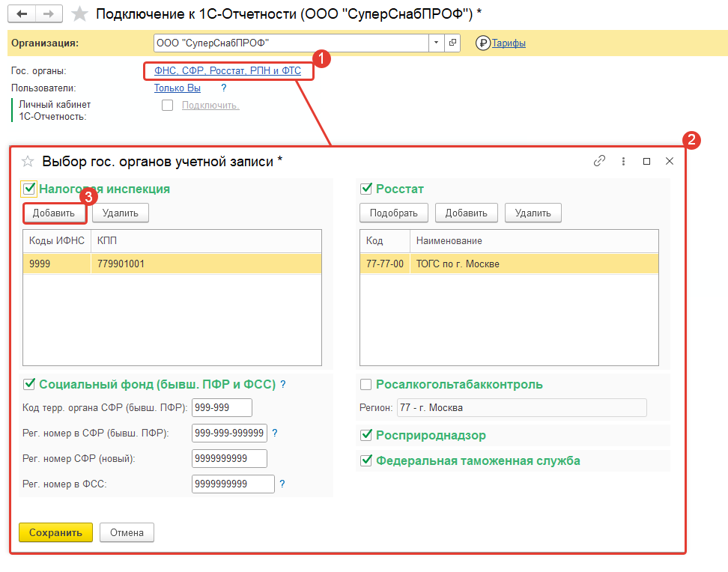Edit Рег. номер в СФР (бывш. ПФР) field
The image size is (728, 572).
click(229, 433)
